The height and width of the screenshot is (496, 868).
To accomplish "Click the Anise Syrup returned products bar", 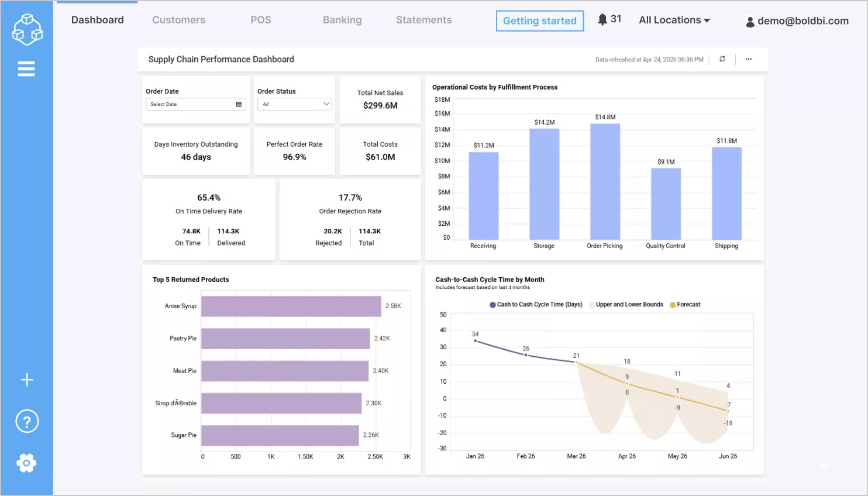I will click(291, 306).
